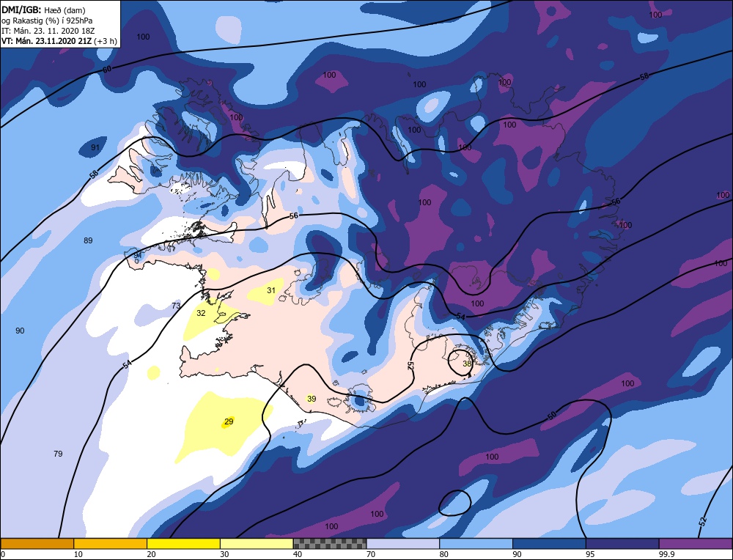
Task: Click the checkered 40–70 legend swatch
Action: coord(330,543)
